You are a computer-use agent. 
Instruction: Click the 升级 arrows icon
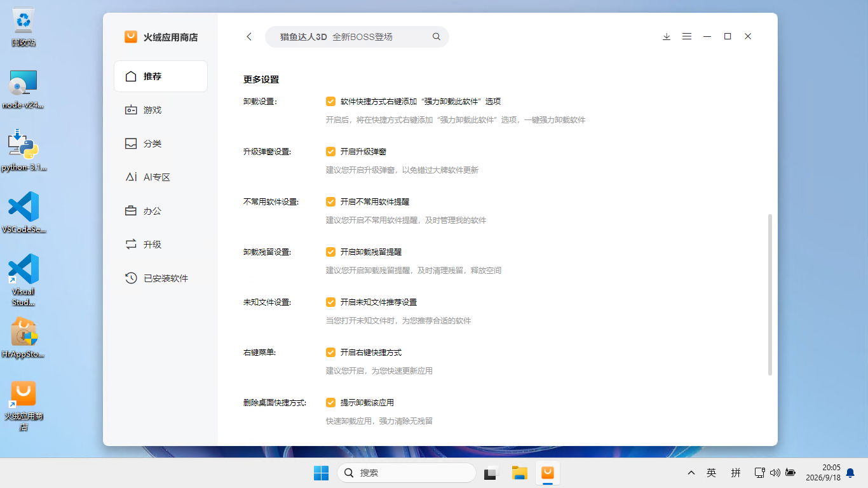point(131,245)
